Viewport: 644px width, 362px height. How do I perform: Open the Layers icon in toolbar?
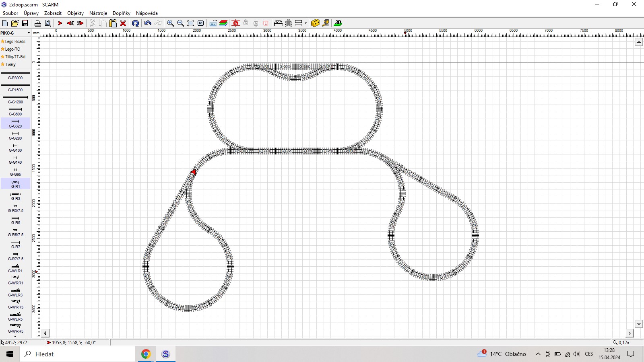(223, 23)
